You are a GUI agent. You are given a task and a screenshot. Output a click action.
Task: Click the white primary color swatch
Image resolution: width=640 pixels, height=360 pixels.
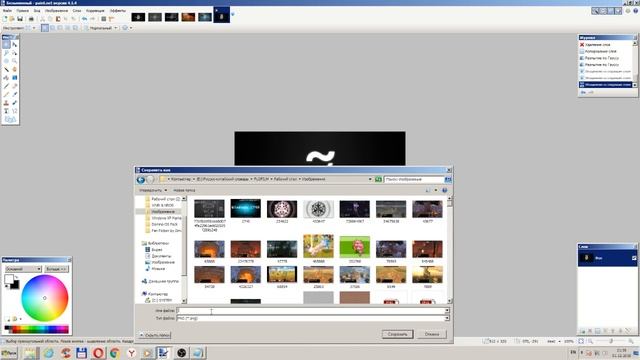9,279
